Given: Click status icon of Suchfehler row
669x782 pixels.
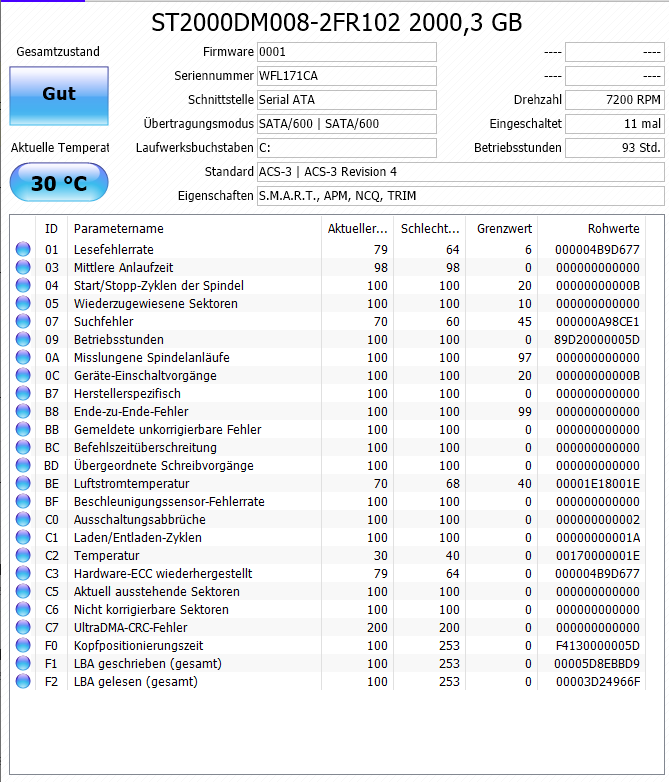Looking at the screenshot, I should 23,321.
